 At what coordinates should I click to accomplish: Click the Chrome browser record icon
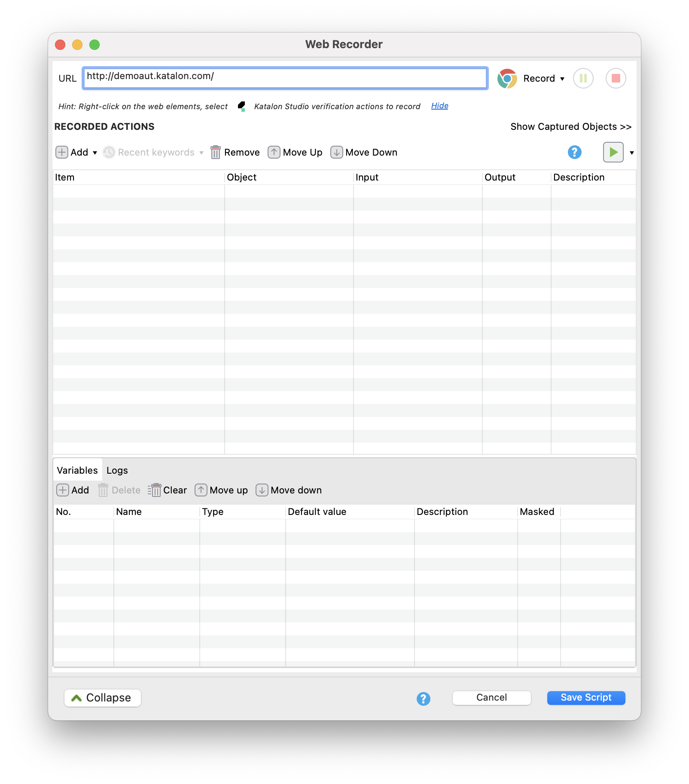tap(507, 79)
